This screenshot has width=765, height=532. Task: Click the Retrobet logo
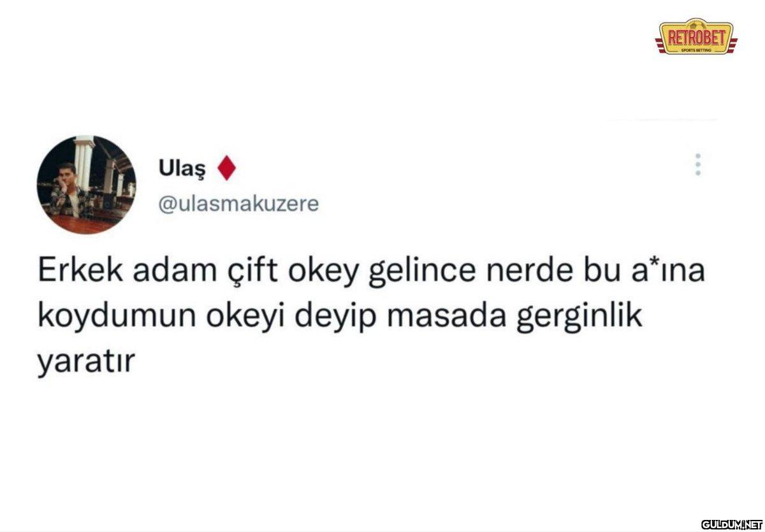click(x=696, y=36)
